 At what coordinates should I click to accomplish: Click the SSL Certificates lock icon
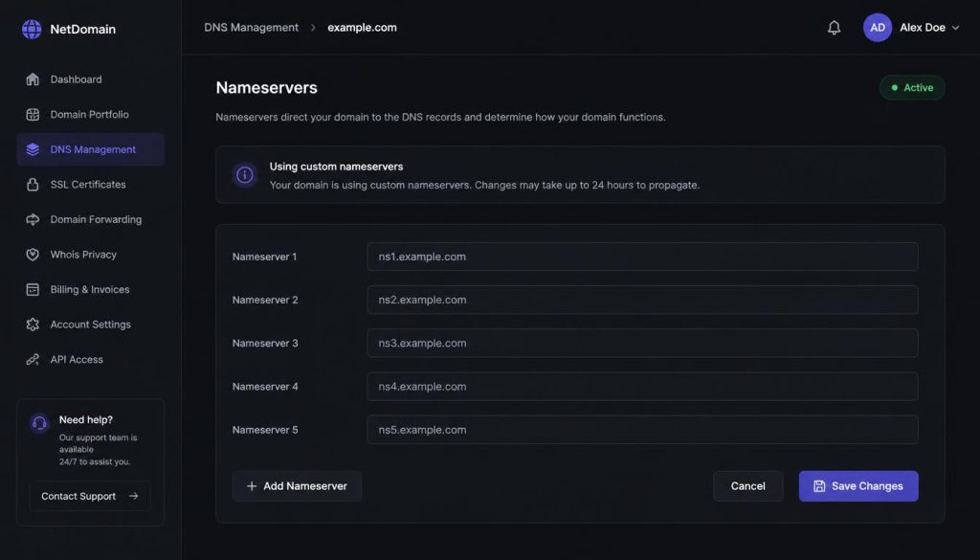click(33, 185)
